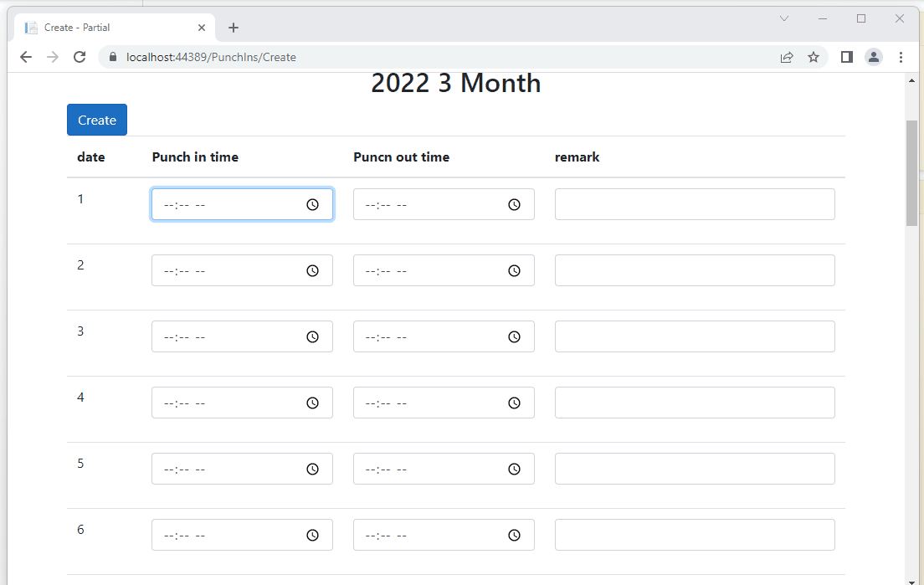Click the page vertical scrollbar thumb
Image resolution: width=924 pixels, height=585 pixels.
pyautogui.click(x=911, y=172)
